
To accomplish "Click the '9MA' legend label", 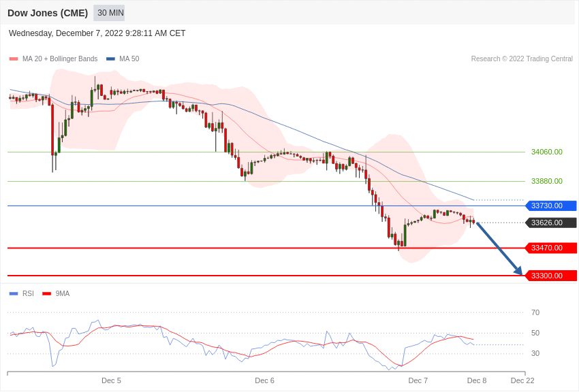I will (63, 293).
